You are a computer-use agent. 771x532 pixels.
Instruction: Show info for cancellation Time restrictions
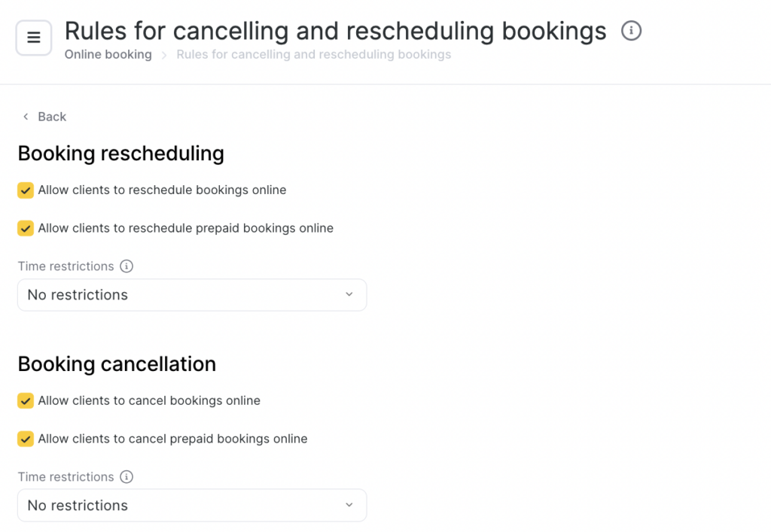coord(126,477)
